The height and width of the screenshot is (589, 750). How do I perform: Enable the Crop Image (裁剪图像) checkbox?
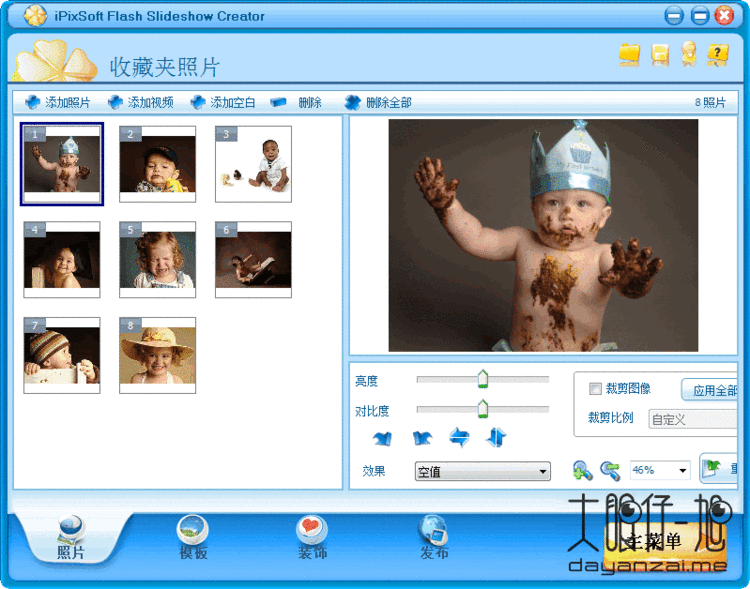(595, 389)
